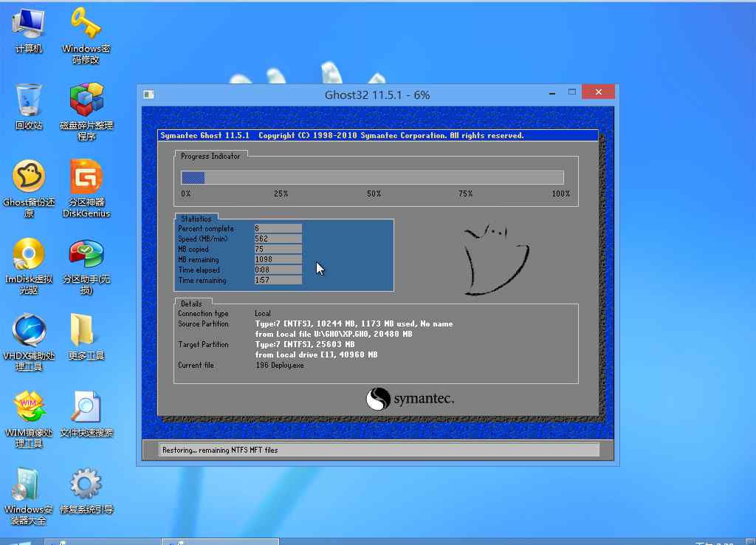Open the 更多工具 folder icon

click(x=86, y=337)
